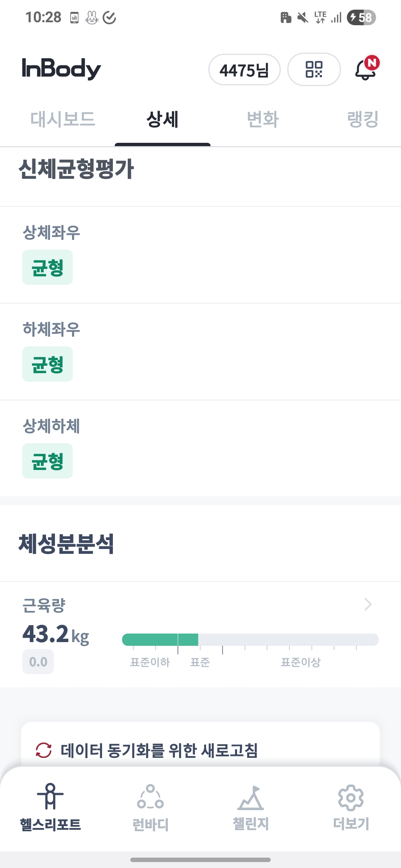
Task: Tap the 0.0 change value badge
Action: pyautogui.click(x=38, y=662)
